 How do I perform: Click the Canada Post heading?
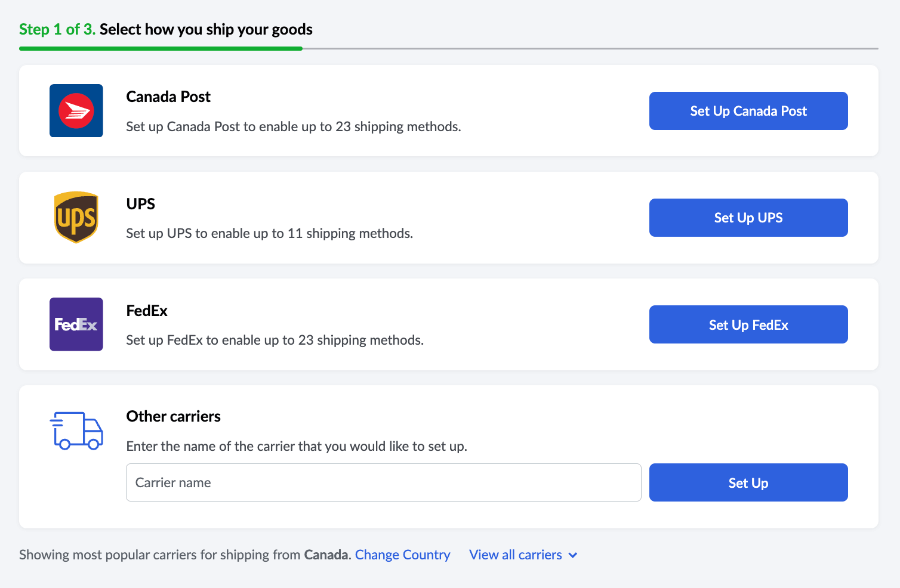(x=168, y=97)
